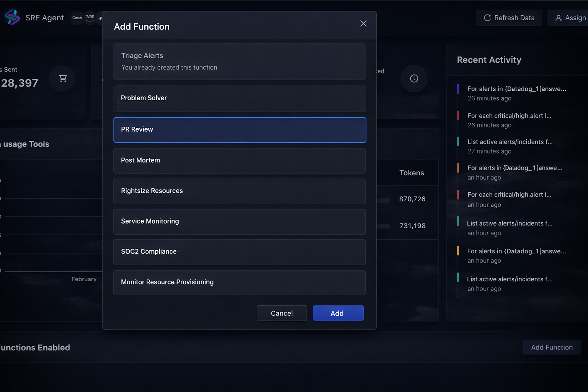The width and height of the screenshot is (588, 392).
Task: Click the SRE Agent logo icon
Action: [x=12, y=17]
